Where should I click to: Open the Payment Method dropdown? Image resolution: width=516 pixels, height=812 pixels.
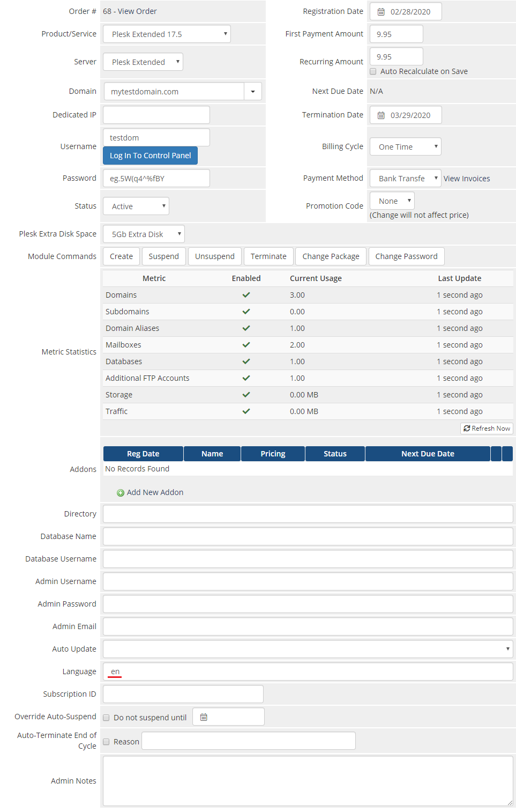(406, 178)
